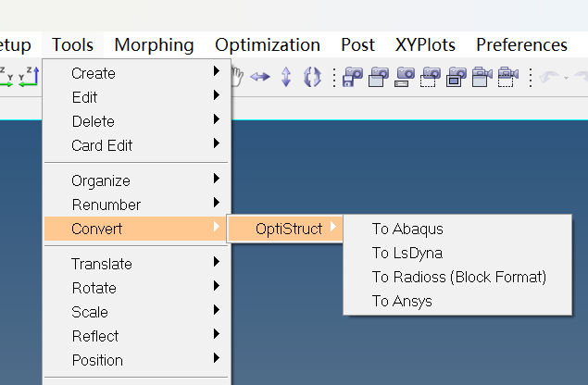Click the camera with small panel icon
Viewport: 588px width, 385px height.
(x=405, y=77)
